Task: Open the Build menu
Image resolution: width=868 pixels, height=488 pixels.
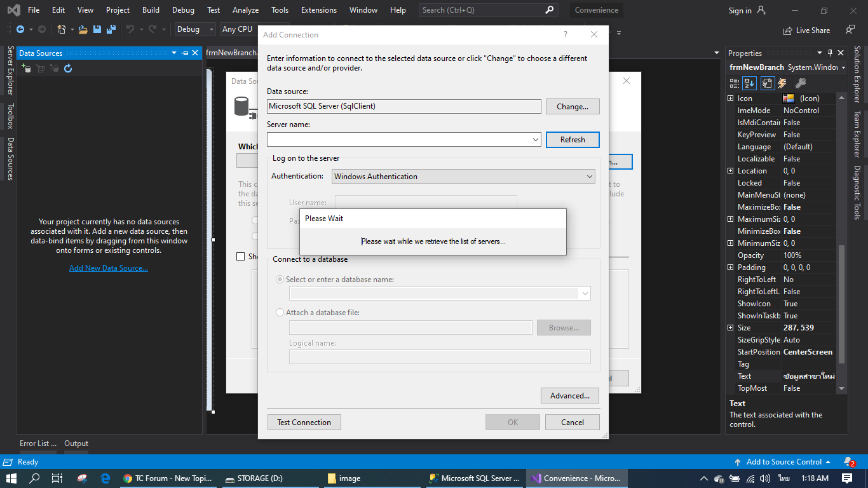Action: tap(151, 10)
